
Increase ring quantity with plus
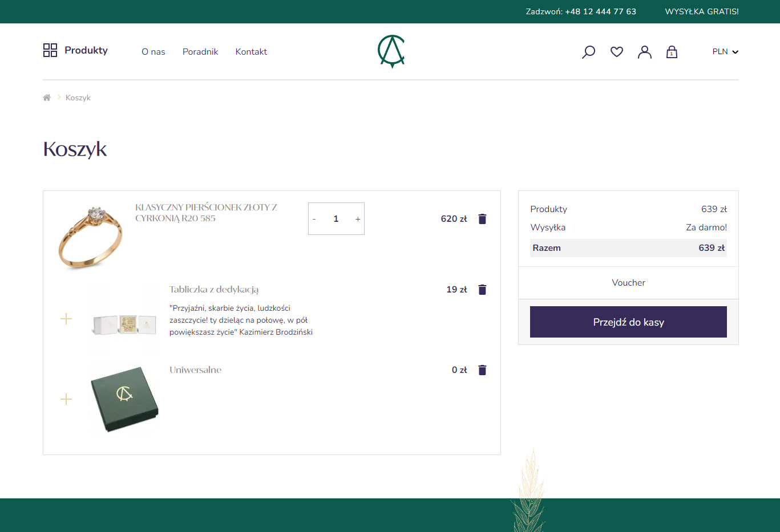[x=358, y=219]
